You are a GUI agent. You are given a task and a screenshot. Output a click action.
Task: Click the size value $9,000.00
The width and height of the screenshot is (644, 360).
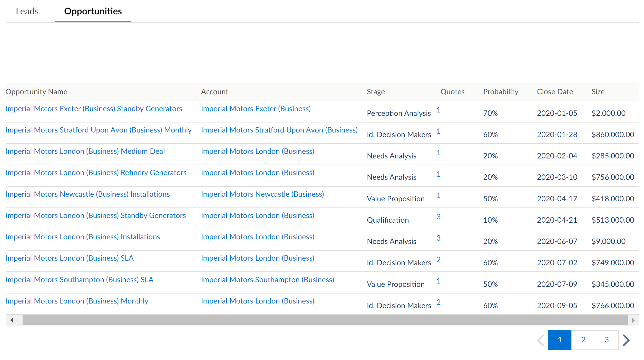click(x=608, y=241)
